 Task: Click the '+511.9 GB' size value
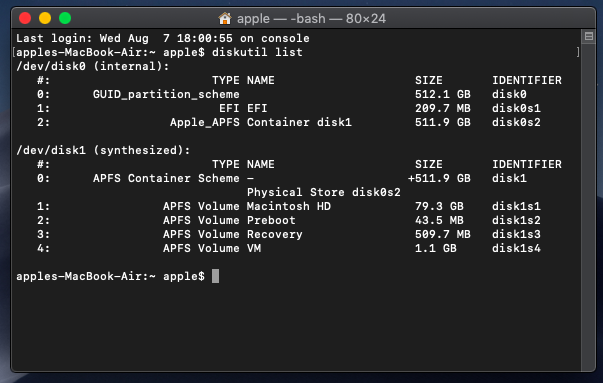pos(439,178)
